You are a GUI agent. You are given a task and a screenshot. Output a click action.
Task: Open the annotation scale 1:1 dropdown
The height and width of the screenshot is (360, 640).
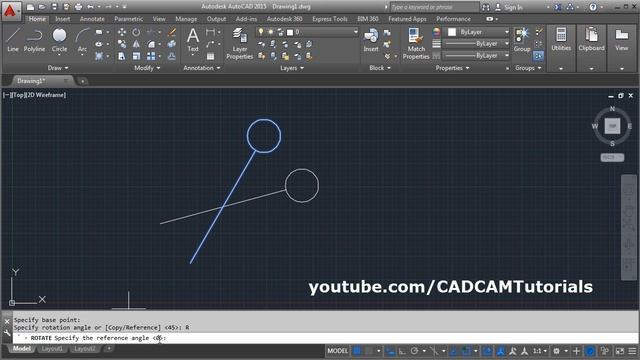[540, 351]
